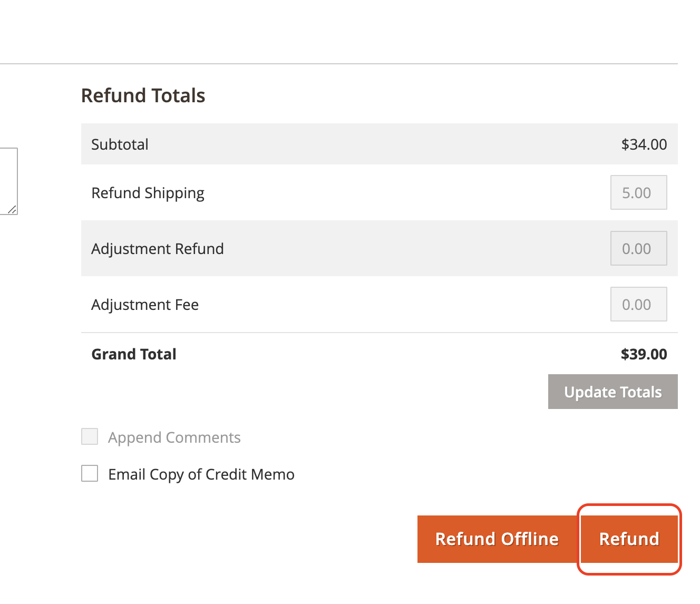The image size is (700, 604).
Task: Click the Email Copy of Credit Memo label
Action: (201, 474)
